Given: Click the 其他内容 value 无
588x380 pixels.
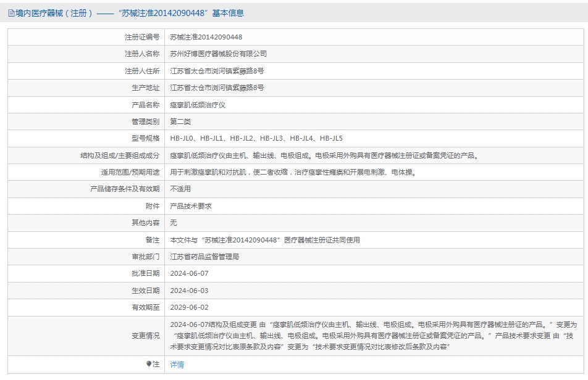Looking at the screenshot, I should 174,223.
